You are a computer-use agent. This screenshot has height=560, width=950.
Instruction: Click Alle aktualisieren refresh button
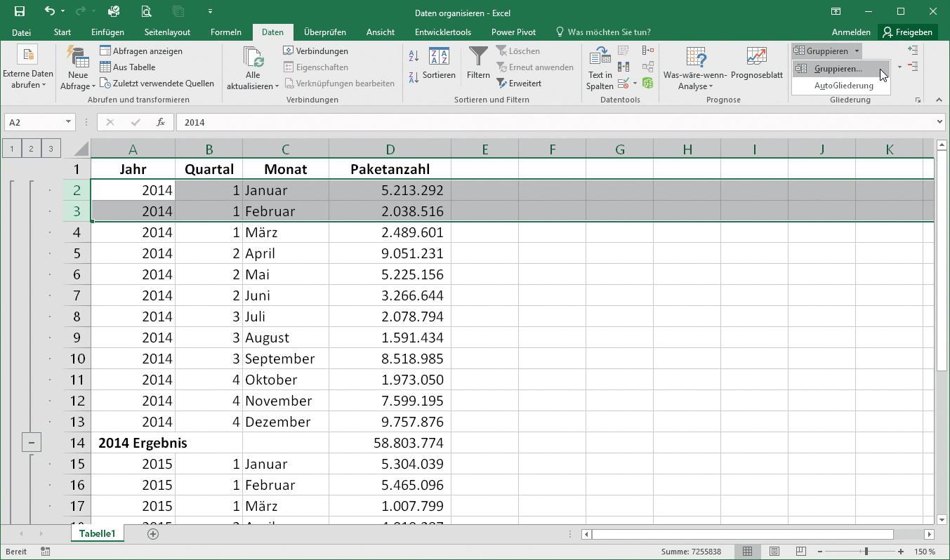pyautogui.click(x=252, y=69)
